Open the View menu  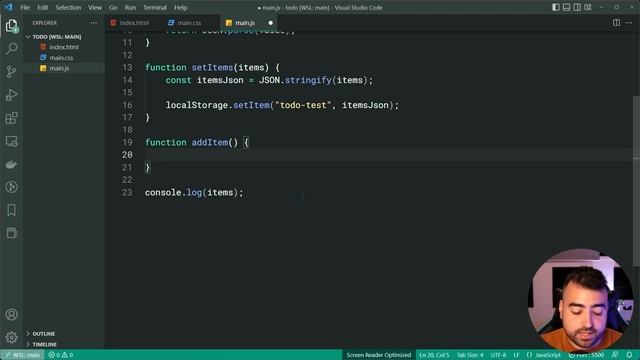click(x=95, y=7)
